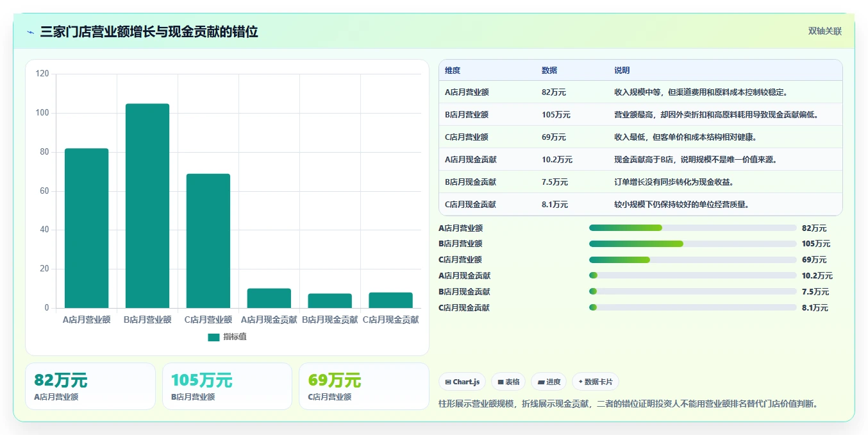Click the dashboard title 三家门店营业额增长与现金贡献的错位

[x=149, y=32]
